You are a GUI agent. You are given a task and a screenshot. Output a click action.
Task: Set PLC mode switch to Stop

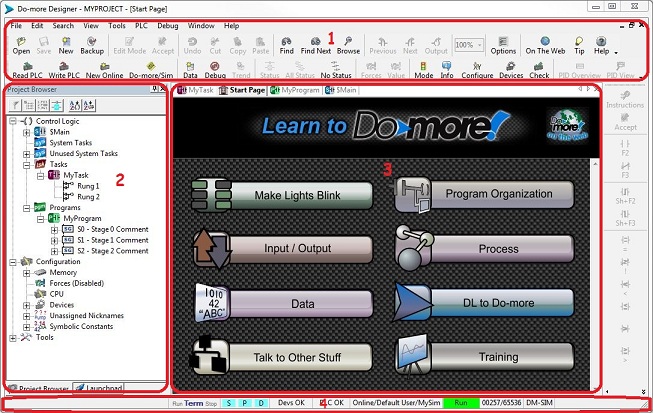coord(210,402)
